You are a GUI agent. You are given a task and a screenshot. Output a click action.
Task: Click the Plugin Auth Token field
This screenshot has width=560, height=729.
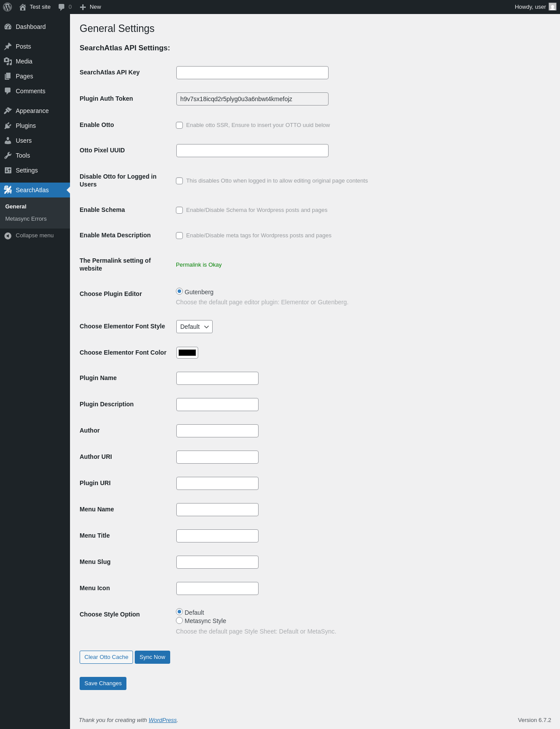click(x=252, y=99)
